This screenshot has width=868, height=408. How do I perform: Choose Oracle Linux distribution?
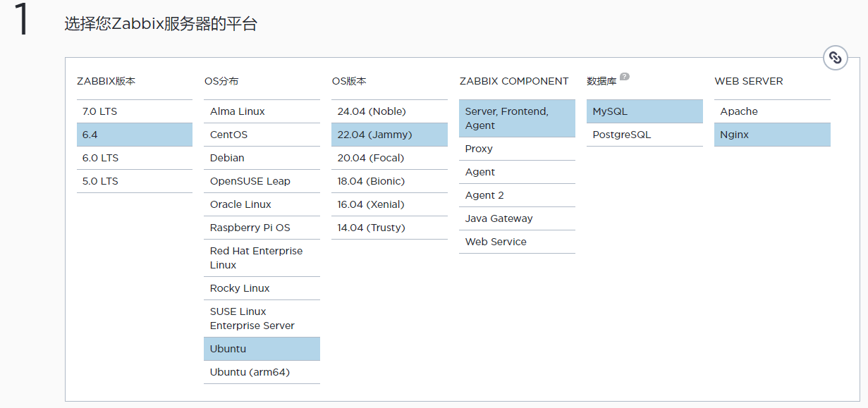[262, 204]
